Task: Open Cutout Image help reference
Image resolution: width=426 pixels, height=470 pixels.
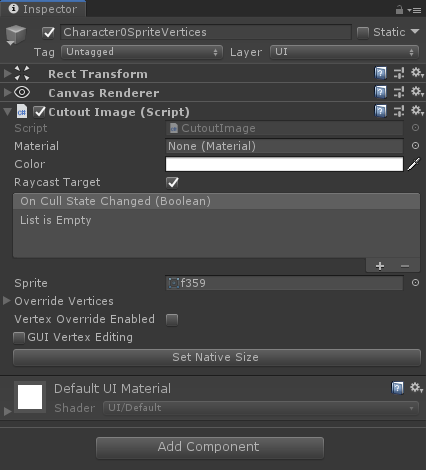Action: click(380, 111)
